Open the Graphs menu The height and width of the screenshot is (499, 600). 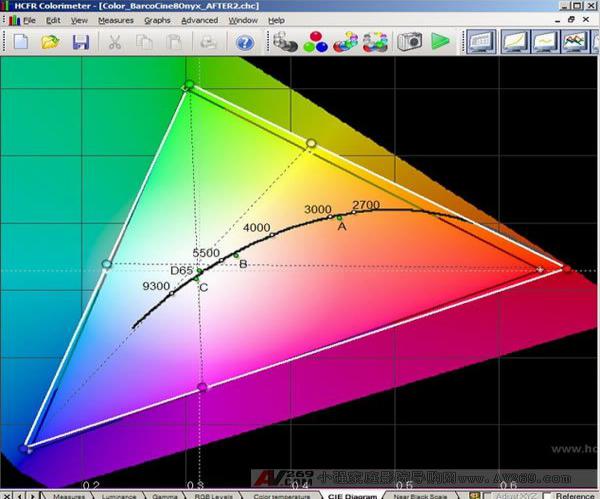click(x=157, y=20)
